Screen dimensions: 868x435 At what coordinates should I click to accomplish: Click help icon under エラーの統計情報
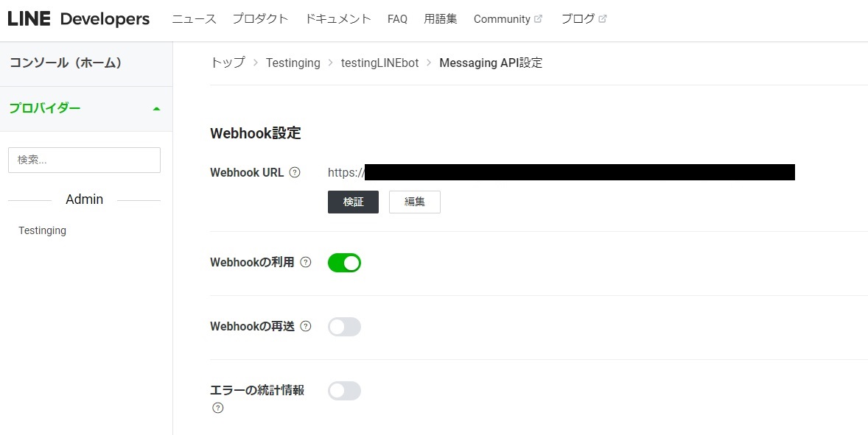[x=217, y=408]
